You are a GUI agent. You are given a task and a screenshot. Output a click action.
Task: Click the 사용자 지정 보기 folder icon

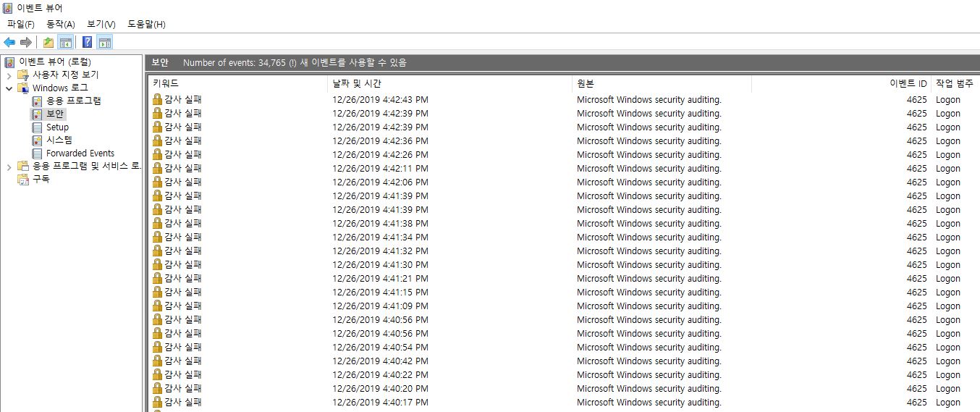(23, 75)
